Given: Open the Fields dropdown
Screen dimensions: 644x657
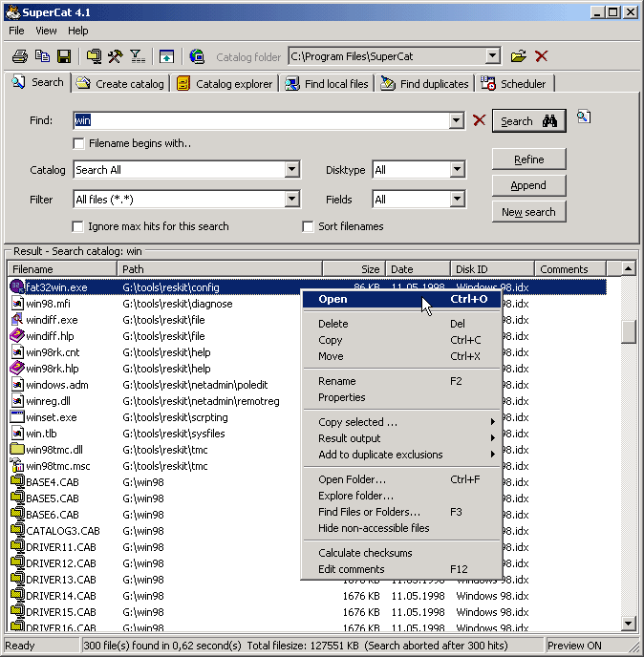Looking at the screenshot, I should click(457, 199).
